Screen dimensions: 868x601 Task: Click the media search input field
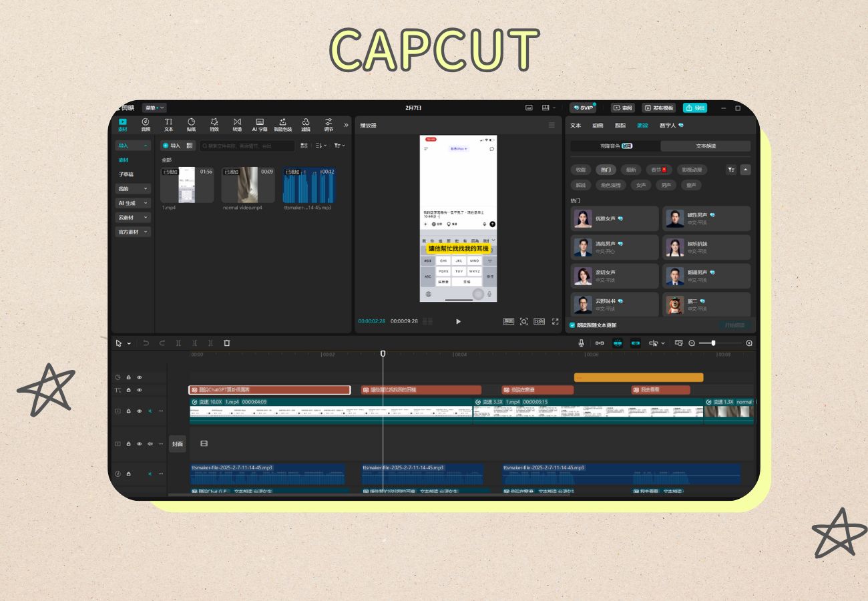pos(247,146)
